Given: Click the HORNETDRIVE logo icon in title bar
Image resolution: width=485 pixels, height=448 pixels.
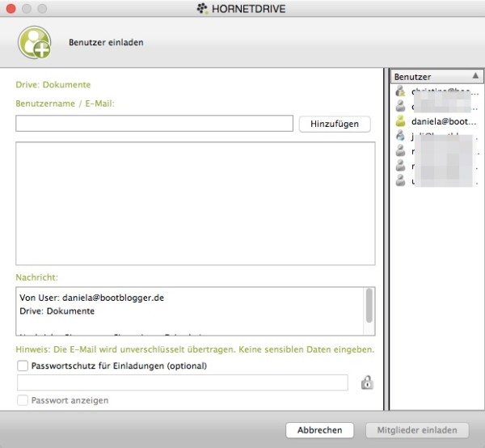Looking at the screenshot, I should pos(202,8).
